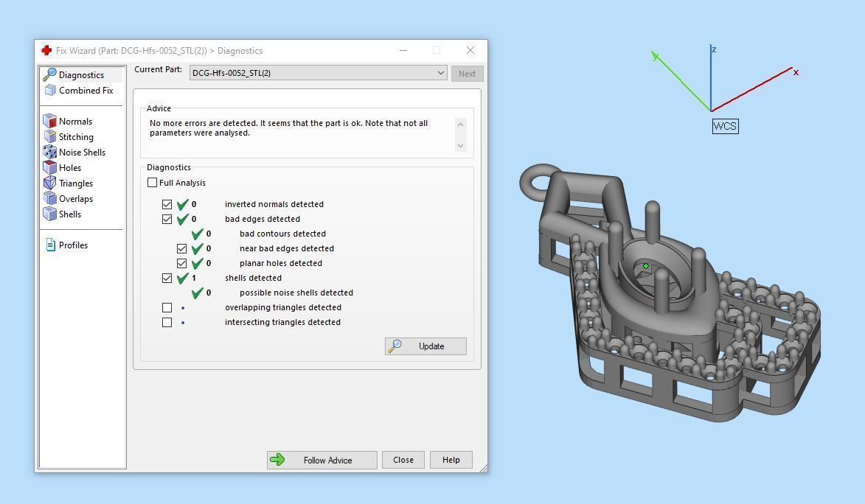Click the x axis label in viewport

[796, 72]
